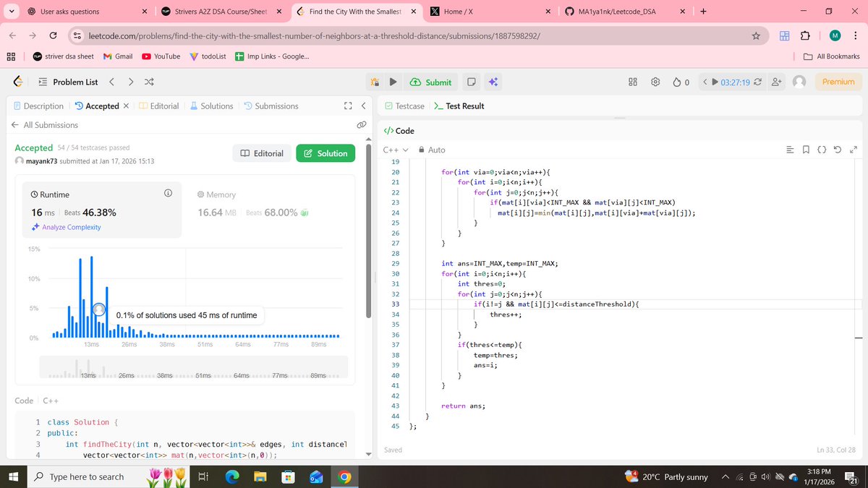868x488 pixels.
Task: Open LeetCode settings gear icon
Action: 655,82
